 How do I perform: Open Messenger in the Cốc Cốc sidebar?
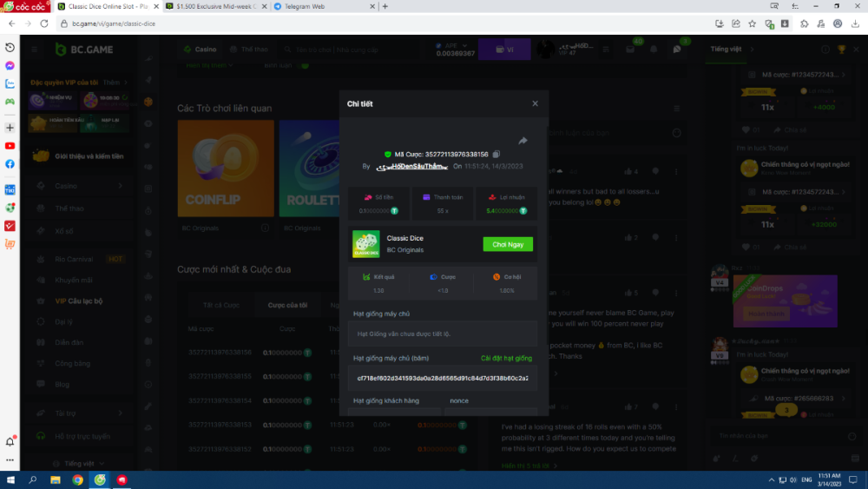tap(10, 65)
